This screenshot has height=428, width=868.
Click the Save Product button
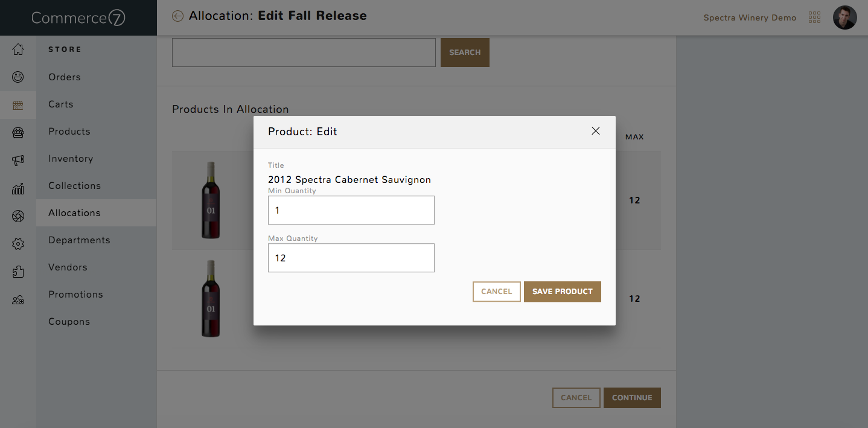point(563,292)
